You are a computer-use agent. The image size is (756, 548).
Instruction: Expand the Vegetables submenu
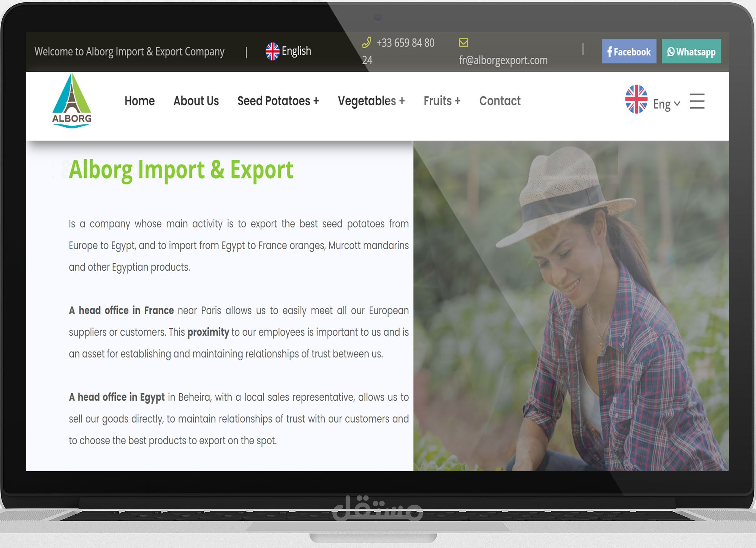pyautogui.click(x=371, y=101)
